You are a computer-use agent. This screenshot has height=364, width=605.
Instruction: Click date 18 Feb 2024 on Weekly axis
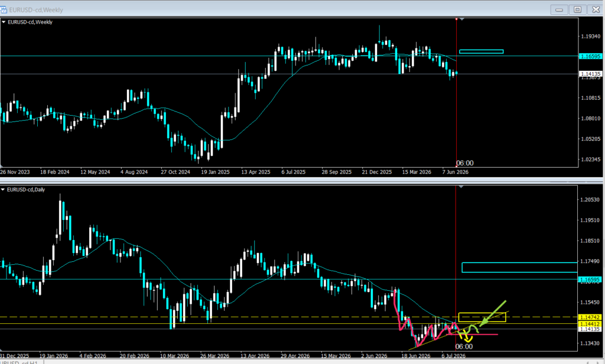click(55, 172)
